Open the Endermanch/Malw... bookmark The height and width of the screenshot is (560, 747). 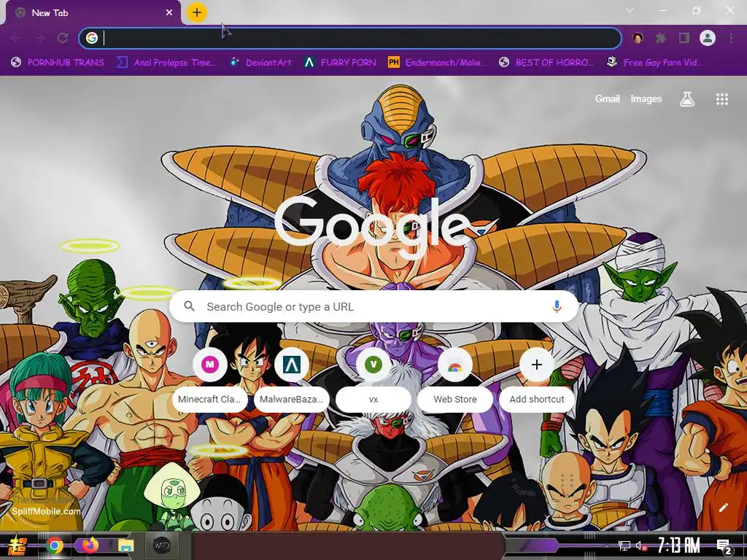[x=438, y=63]
